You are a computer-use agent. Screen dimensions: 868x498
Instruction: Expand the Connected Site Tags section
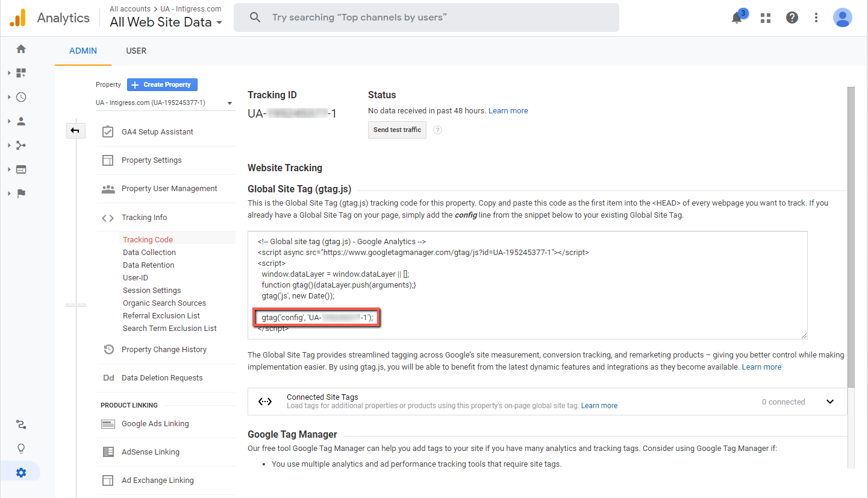(x=830, y=402)
